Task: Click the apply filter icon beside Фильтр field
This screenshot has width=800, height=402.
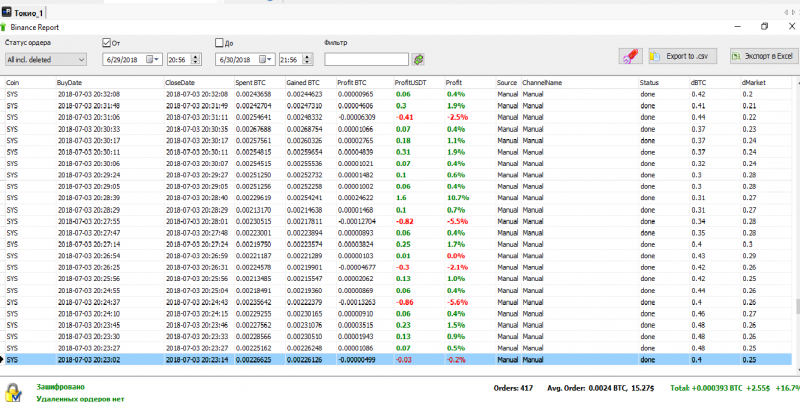Action: tap(418, 60)
